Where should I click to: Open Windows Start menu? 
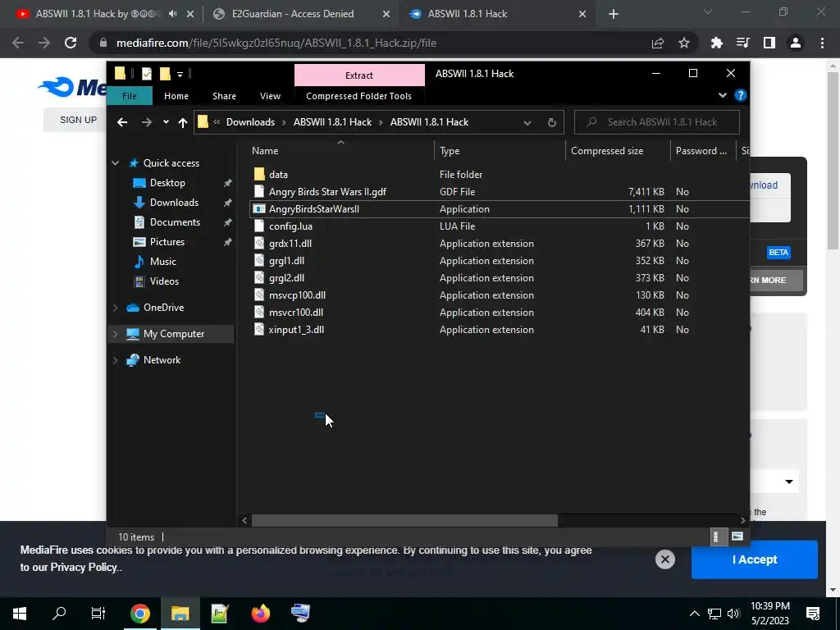click(x=20, y=614)
